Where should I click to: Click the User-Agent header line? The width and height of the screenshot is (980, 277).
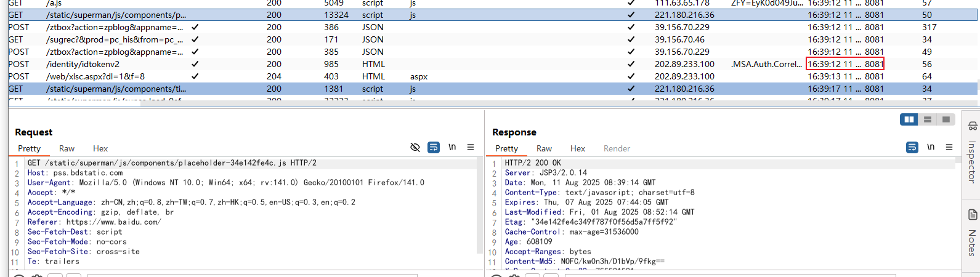tap(225, 183)
